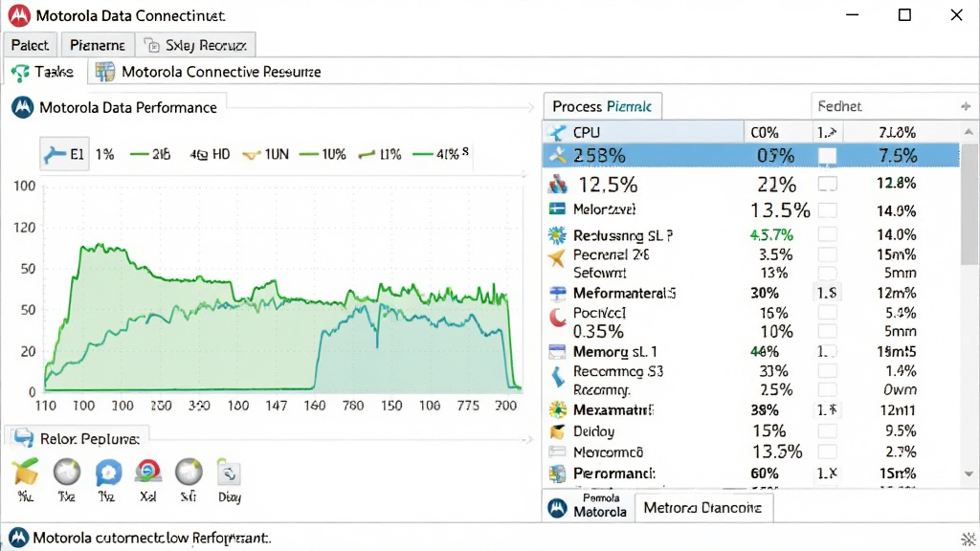This screenshot has width=980, height=551.
Task: Click the 4© HD legend label
Action: click(x=210, y=154)
